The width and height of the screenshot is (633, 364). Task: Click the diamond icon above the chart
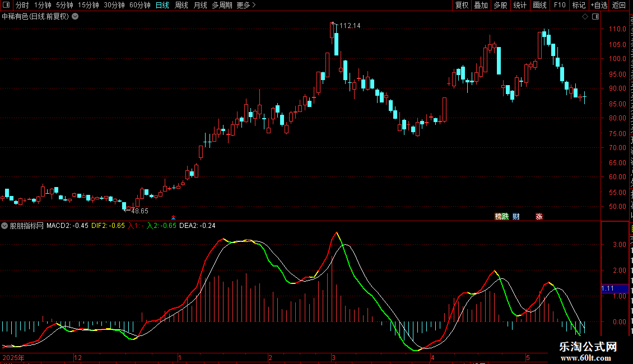[585, 17]
